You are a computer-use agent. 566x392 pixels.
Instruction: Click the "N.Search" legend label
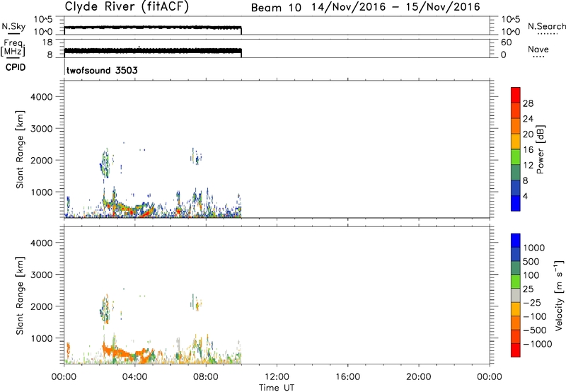[547, 26]
